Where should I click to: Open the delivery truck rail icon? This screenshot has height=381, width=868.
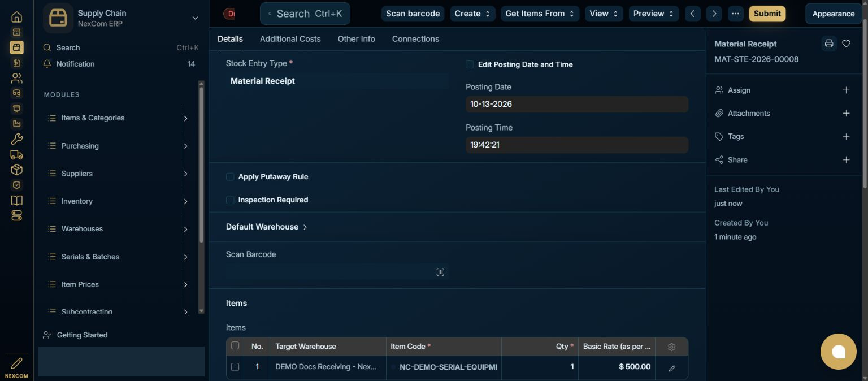click(x=16, y=154)
